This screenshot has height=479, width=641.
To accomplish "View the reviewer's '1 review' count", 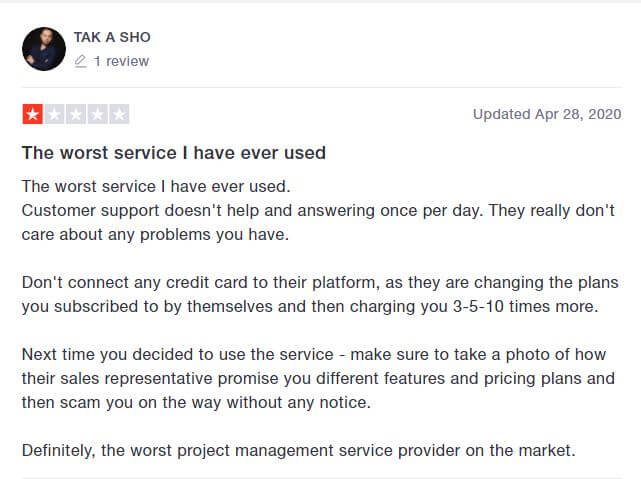I will (121, 61).
